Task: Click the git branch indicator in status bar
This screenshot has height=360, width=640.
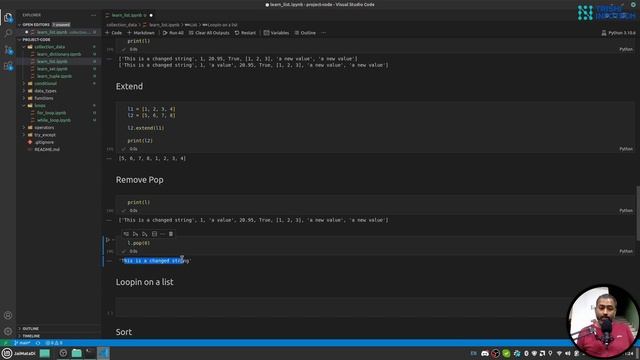Action: pos(22,343)
